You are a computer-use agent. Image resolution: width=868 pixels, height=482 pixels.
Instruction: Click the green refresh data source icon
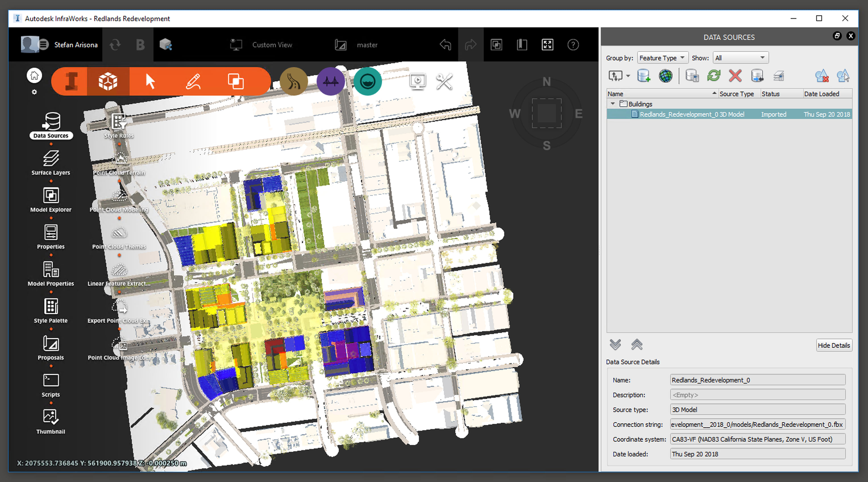pos(714,76)
